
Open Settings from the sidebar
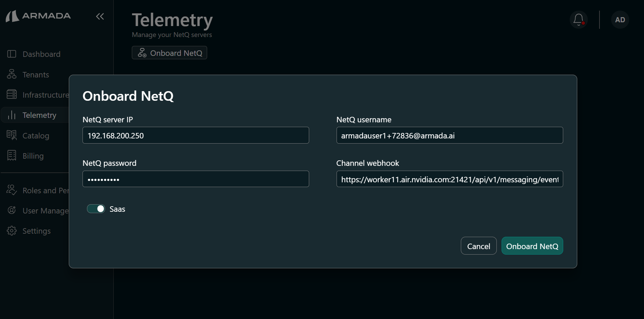point(37,231)
